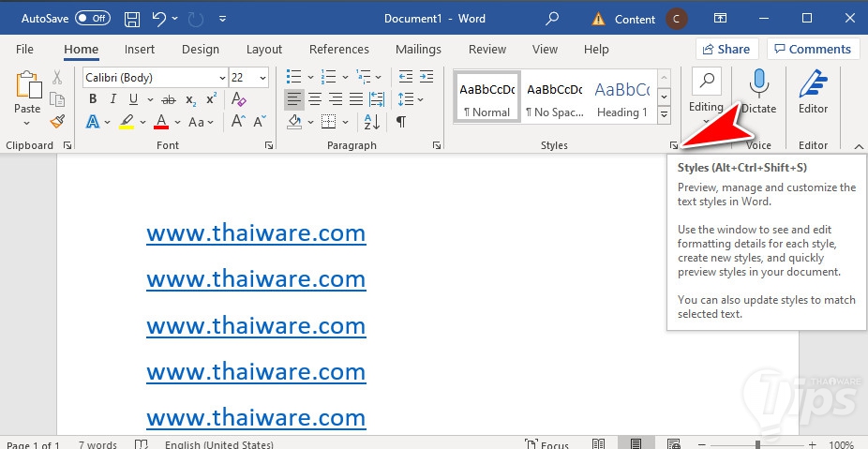
Task: Clear all formatting
Action: [x=239, y=99]
